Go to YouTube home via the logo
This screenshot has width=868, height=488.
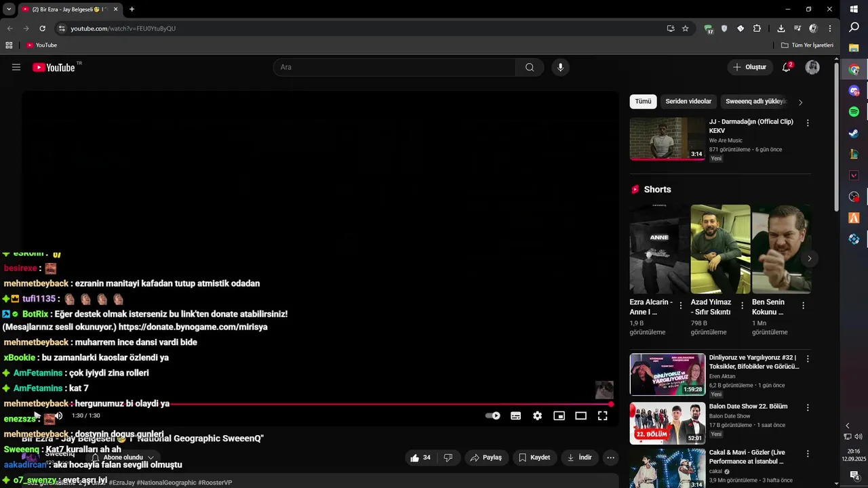click(x=54, y=67)
